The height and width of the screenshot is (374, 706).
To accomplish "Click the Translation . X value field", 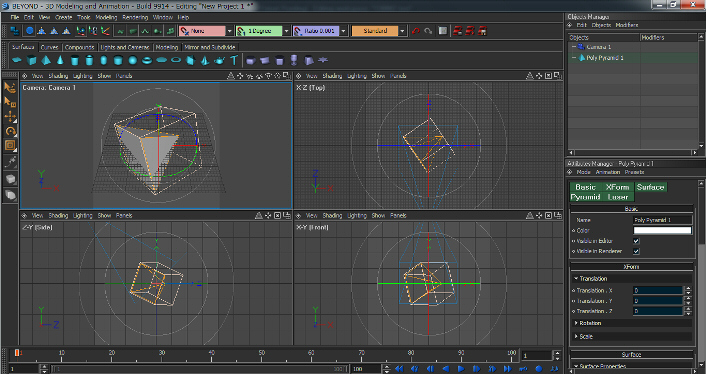I will [658, 291].
